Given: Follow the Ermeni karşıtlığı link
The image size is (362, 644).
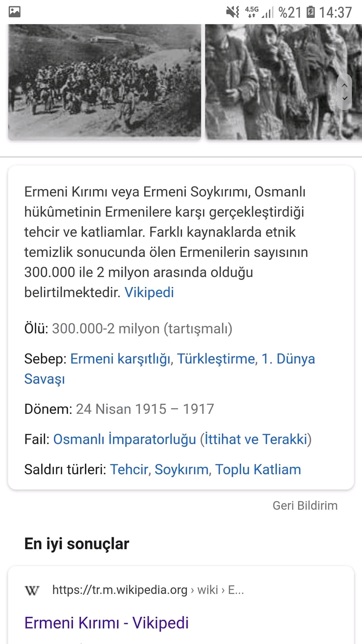Looking at the screenshot, I should tap(121, 359).
